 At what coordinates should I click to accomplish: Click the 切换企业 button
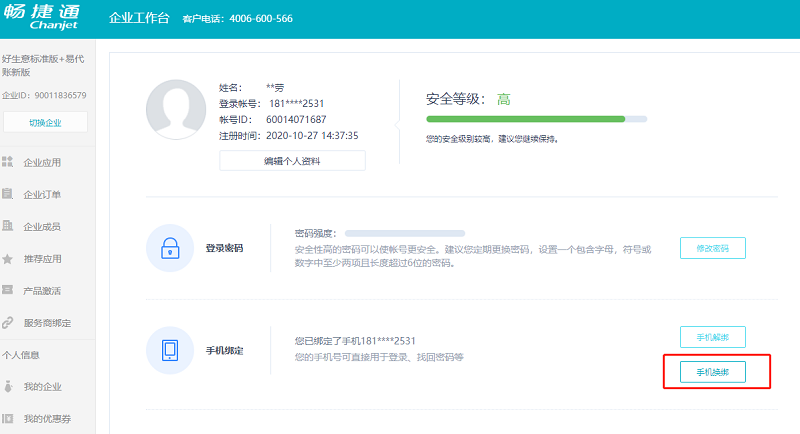pos(45,122)
